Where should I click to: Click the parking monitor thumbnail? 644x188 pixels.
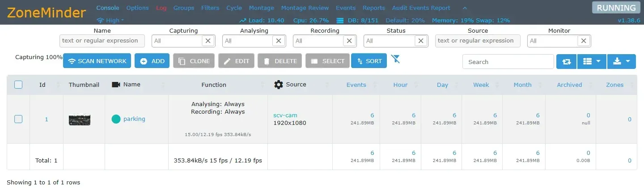(80, 120)
